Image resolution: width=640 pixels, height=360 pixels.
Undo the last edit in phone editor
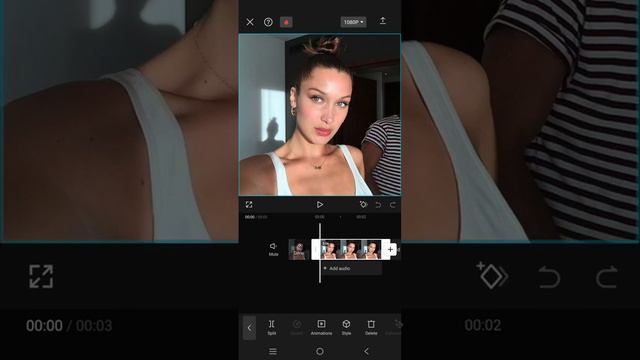(x=378, y=204)
